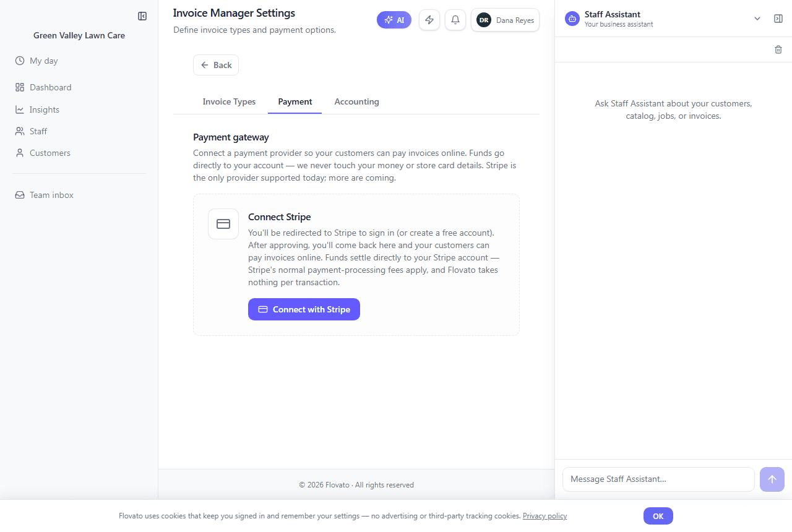Click the Payment gateway heading
This screenshot has width=792, height=532.
231,137
